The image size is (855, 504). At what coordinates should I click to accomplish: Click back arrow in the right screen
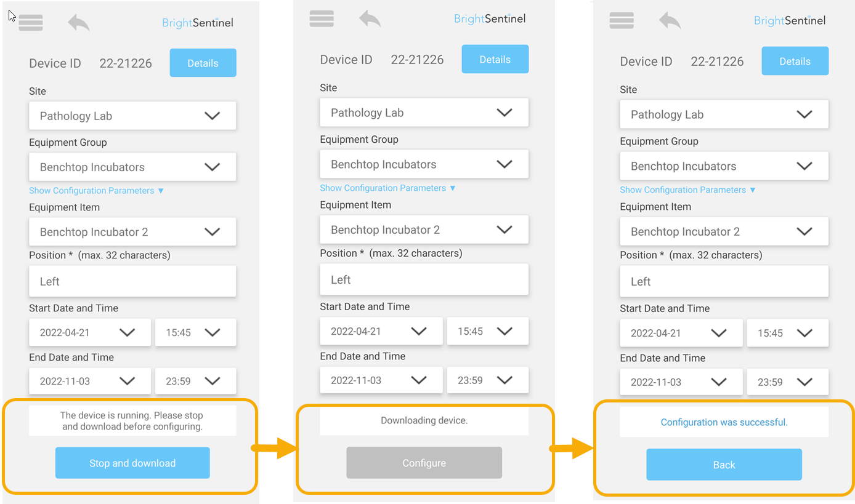pyautogui.click(x=670, y=20)
